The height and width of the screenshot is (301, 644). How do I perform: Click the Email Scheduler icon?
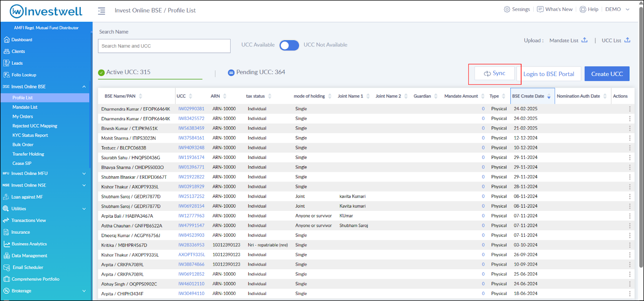click(x=6, y=267)
